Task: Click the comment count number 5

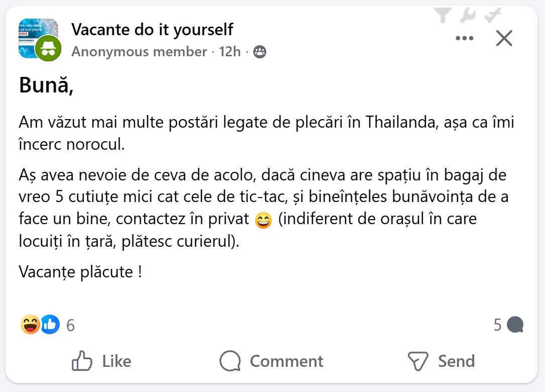Action: click(497, 325)
